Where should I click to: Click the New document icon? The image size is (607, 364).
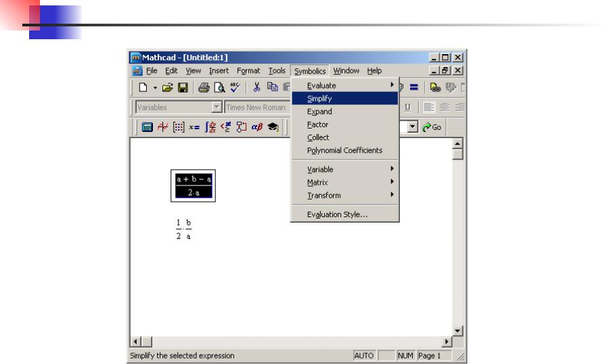click(x=143, y=87)
